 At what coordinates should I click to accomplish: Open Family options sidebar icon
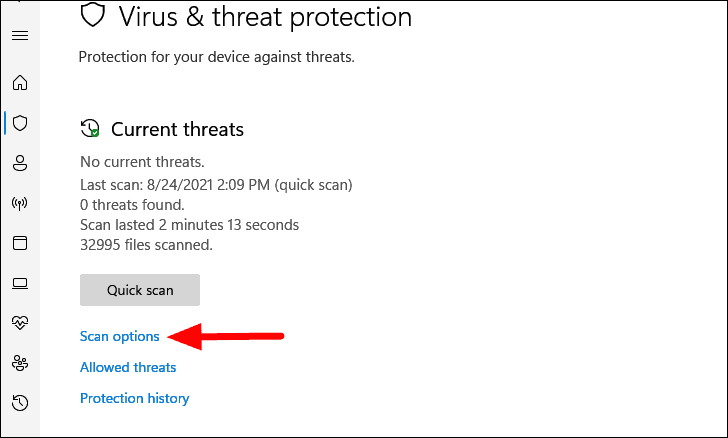pyautogui.click(x=20, y=363)
